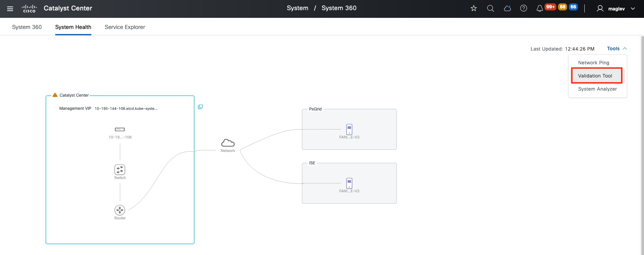Select the PxGrid server icon
The width and height of the screenshot is (644, 255).
pyautogui.click(x=349, y=129)
